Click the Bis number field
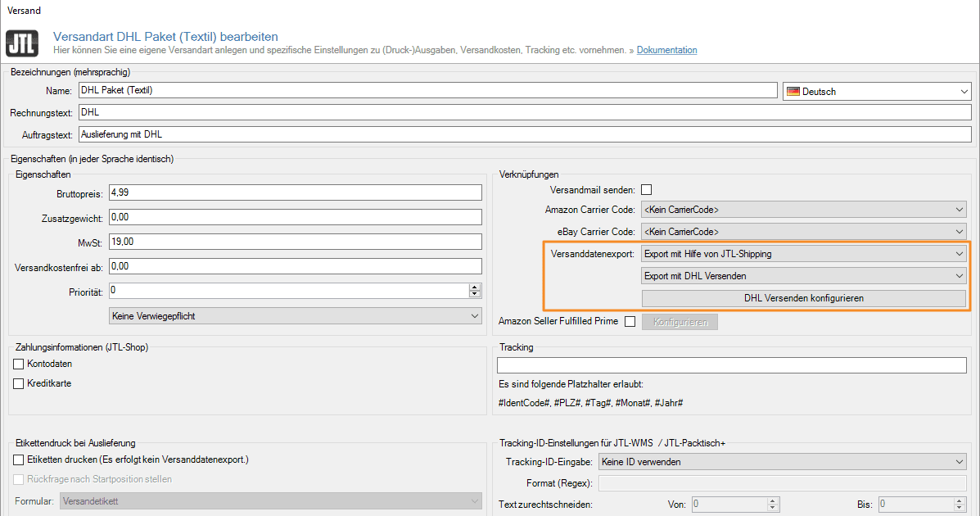 pyautogui.click(x=915, y=504)
